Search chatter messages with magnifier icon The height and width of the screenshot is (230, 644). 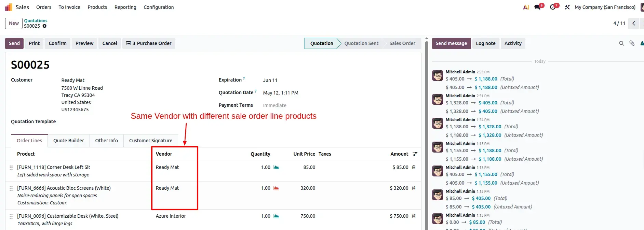point(621,43)
